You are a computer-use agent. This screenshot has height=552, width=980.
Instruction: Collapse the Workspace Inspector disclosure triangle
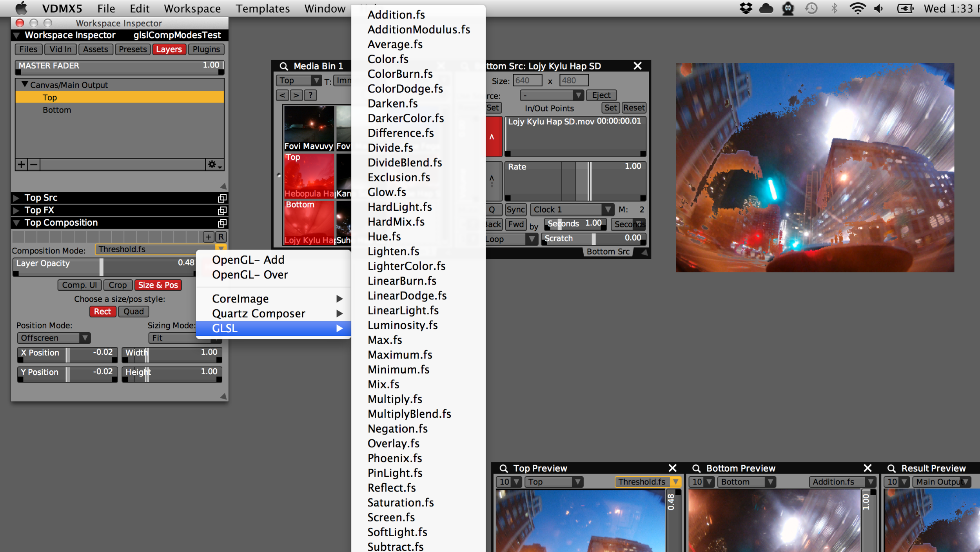[17, 35]
